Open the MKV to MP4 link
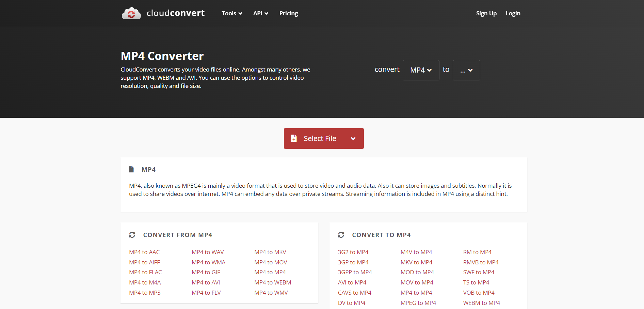 pyautogui.click(x=416, y=262)
